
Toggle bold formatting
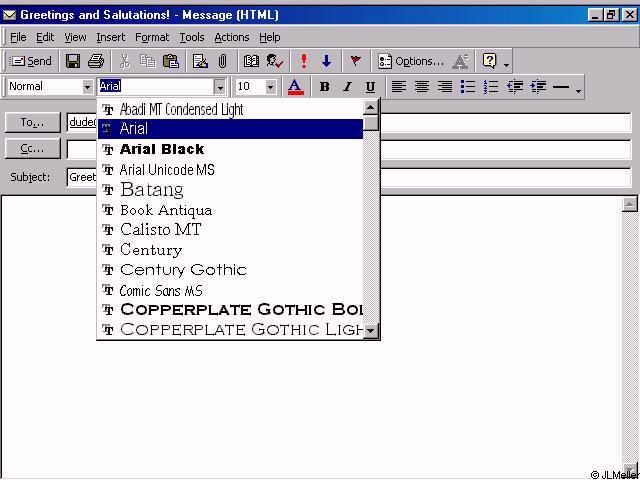(x=324, y=87)
